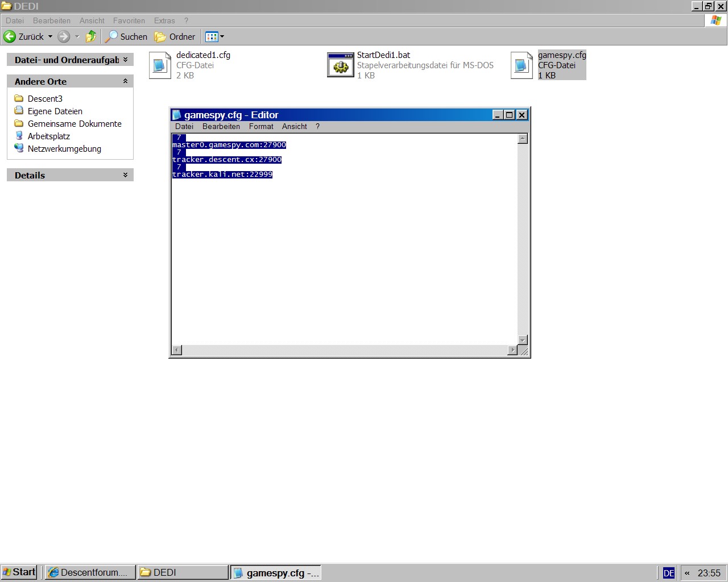
Task: Open Netzwerkumgebung from the side panel
Action: [64, 149]
